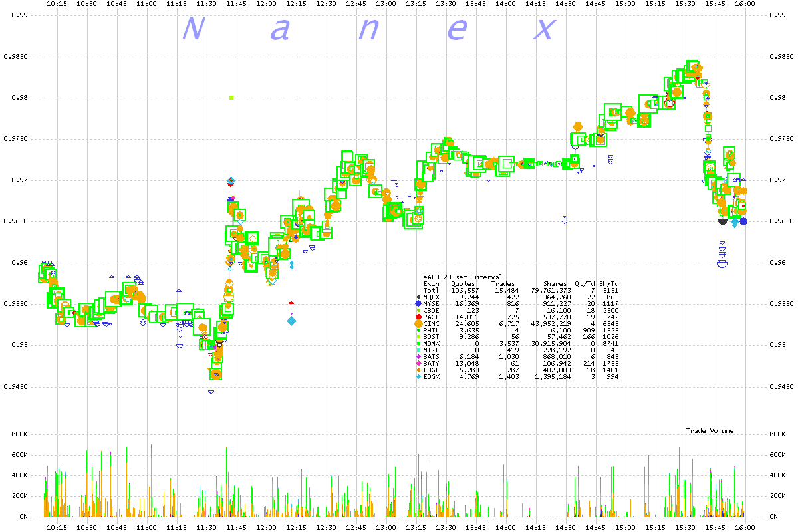Select the 'EDGE' exchange label
Viewport: 798px width, 532px height.
(x=432, y=370)
